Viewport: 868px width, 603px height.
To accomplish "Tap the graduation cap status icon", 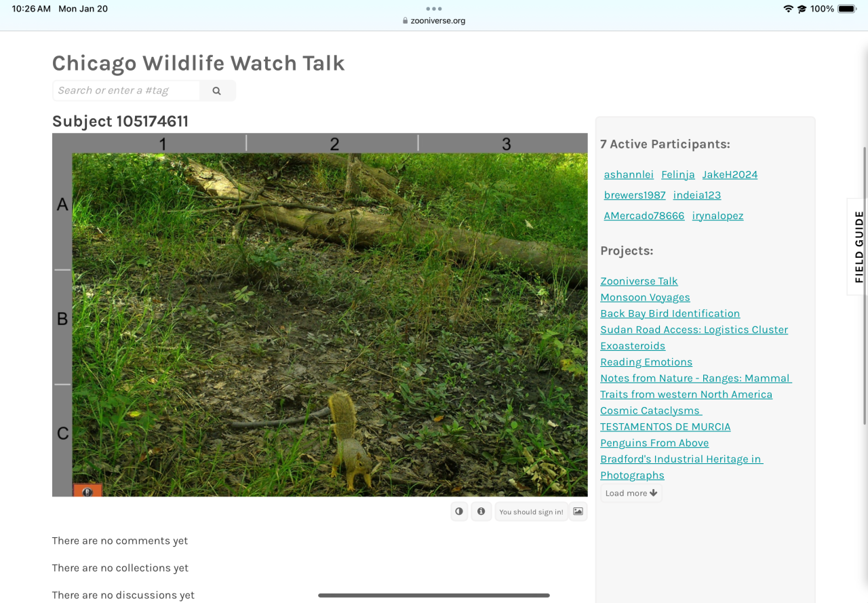I will coord(802,9).
